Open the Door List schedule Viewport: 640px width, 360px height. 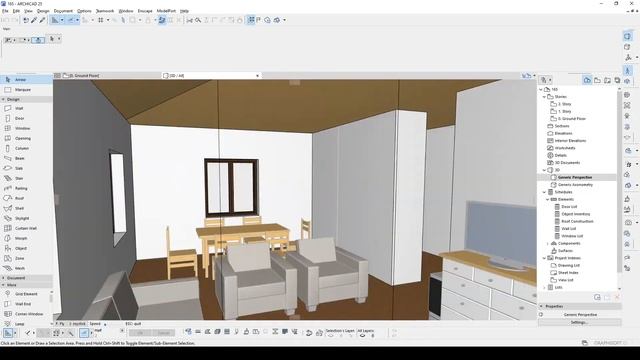[569, 207]
